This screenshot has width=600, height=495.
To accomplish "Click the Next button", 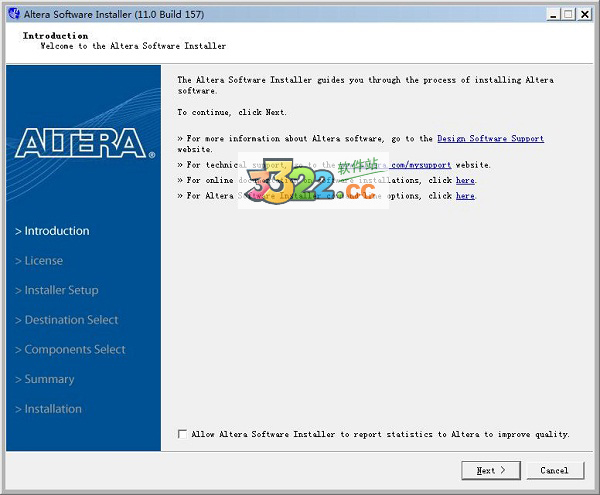I will (491, 470).
